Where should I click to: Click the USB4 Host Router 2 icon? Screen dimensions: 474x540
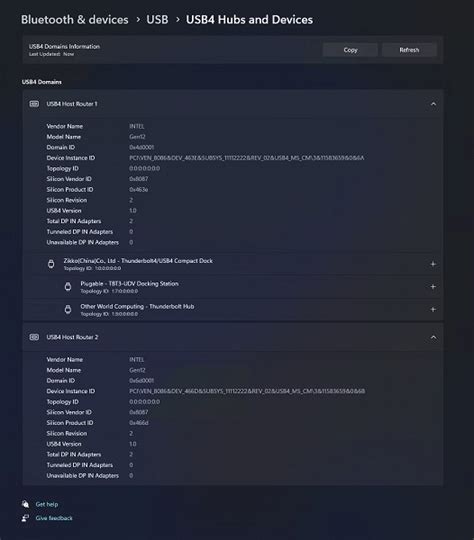point(34,337)
